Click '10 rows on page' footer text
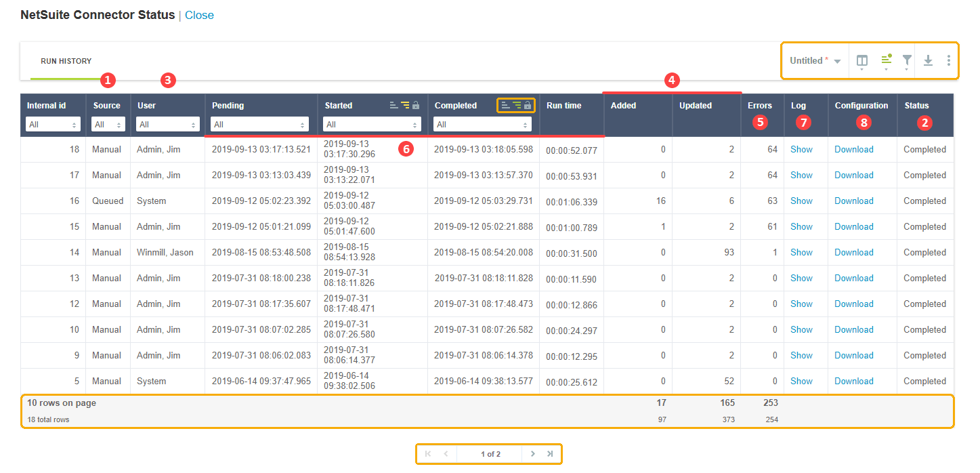 (62, 403)
